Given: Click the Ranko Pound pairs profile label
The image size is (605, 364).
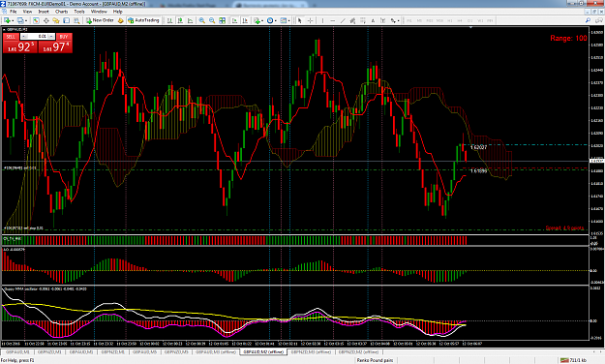Looking at the screenshot, I should point(375,360).
